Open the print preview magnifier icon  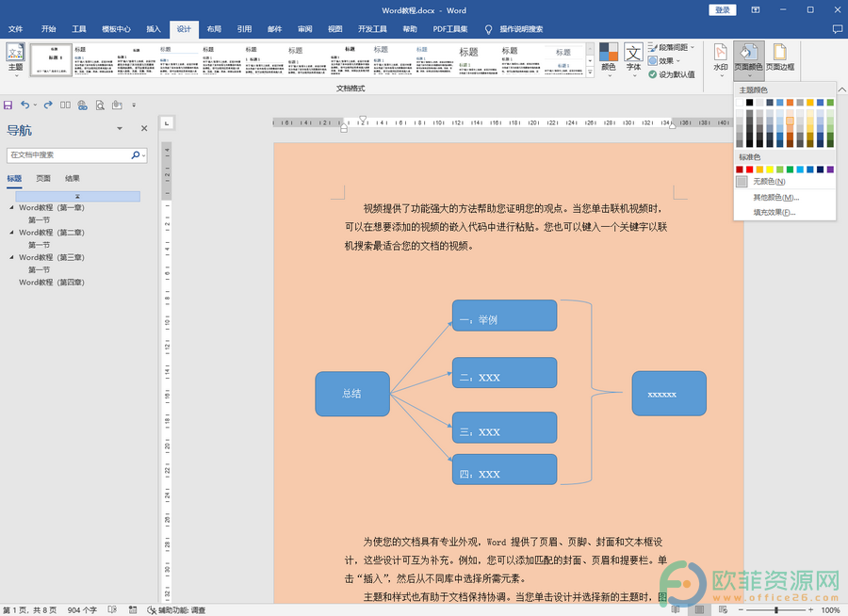pos(100,105)
